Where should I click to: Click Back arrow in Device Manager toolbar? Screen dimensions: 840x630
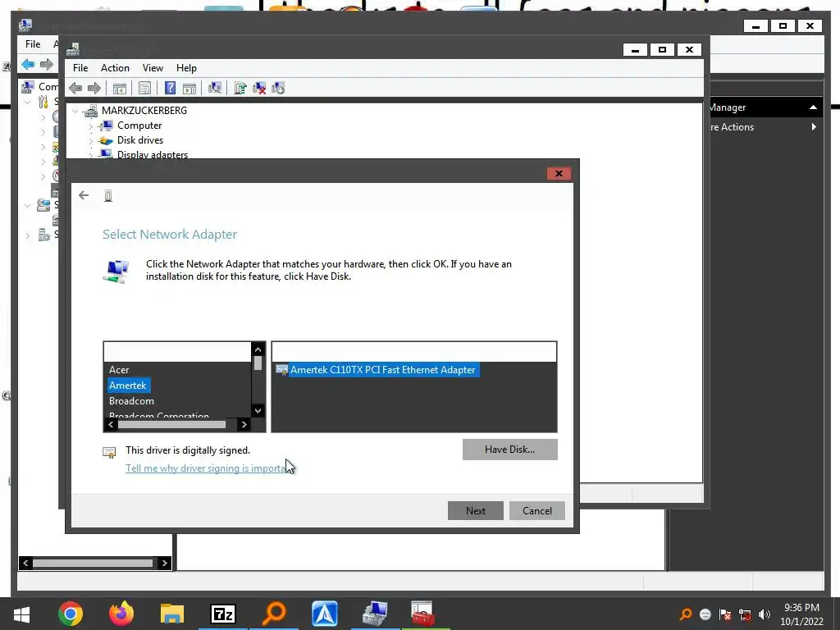[x=75, y=88]
